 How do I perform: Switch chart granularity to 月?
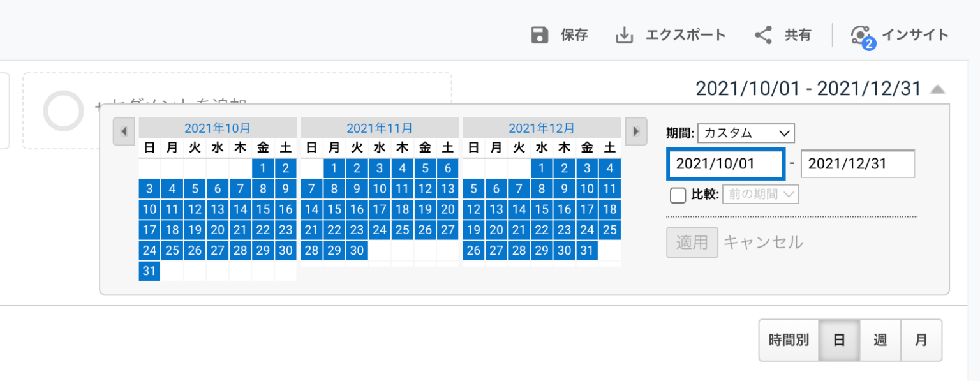tap(921, 340)
